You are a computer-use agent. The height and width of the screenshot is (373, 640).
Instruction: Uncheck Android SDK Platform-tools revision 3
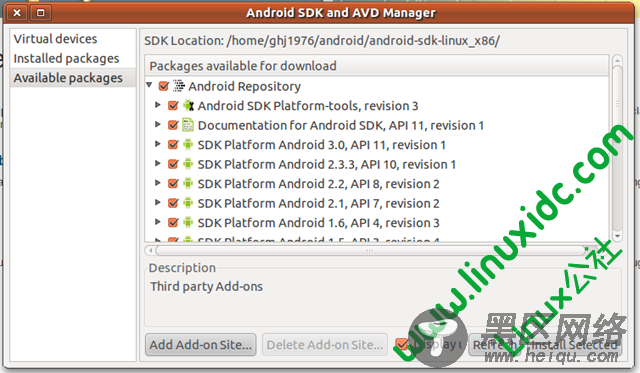(173, 106)
